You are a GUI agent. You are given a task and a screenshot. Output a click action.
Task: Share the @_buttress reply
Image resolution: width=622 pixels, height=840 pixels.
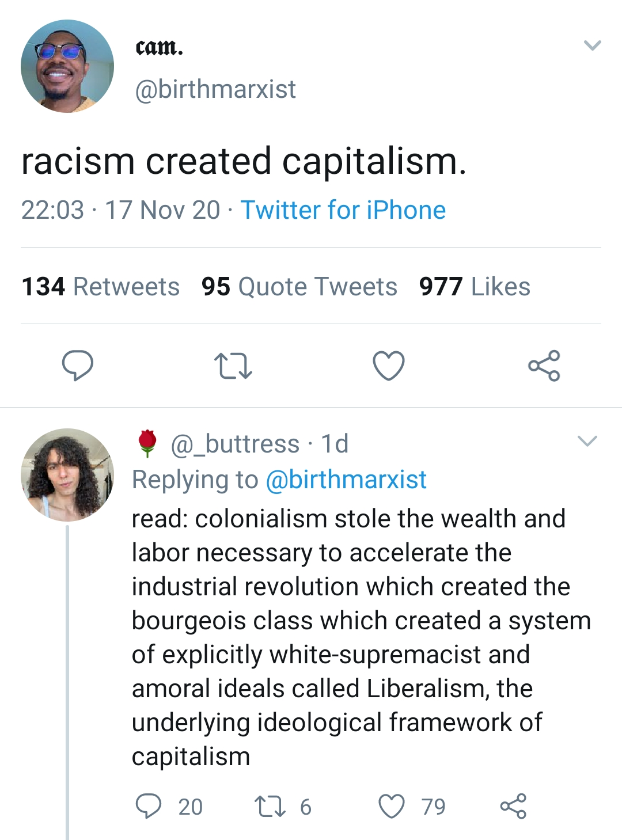[x=513, y=806]
